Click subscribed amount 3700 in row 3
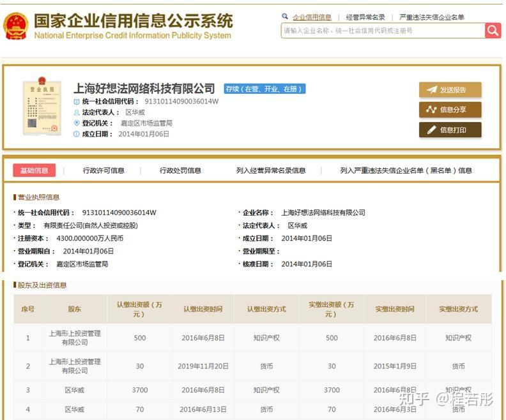 pos(140,390)
